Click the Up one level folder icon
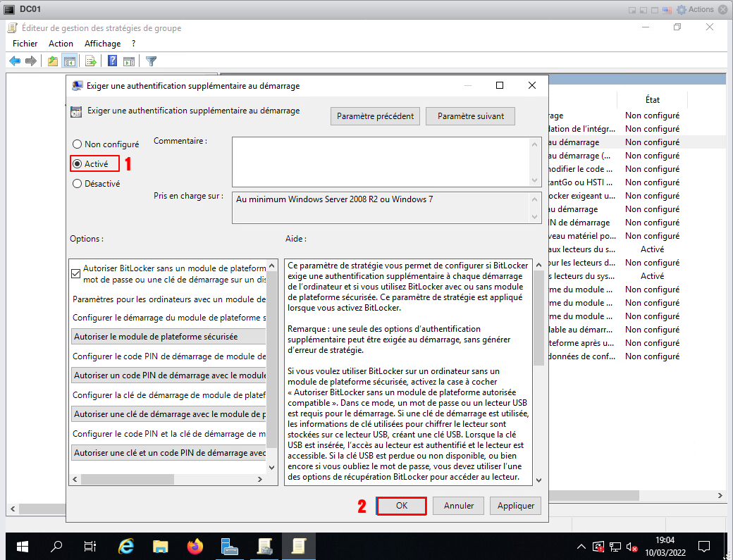Screen dimensions: 733x560 [x=53, y=61]
